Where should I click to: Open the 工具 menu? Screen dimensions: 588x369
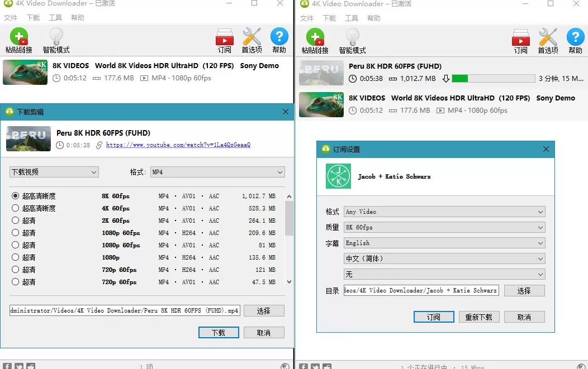point(55,17)
